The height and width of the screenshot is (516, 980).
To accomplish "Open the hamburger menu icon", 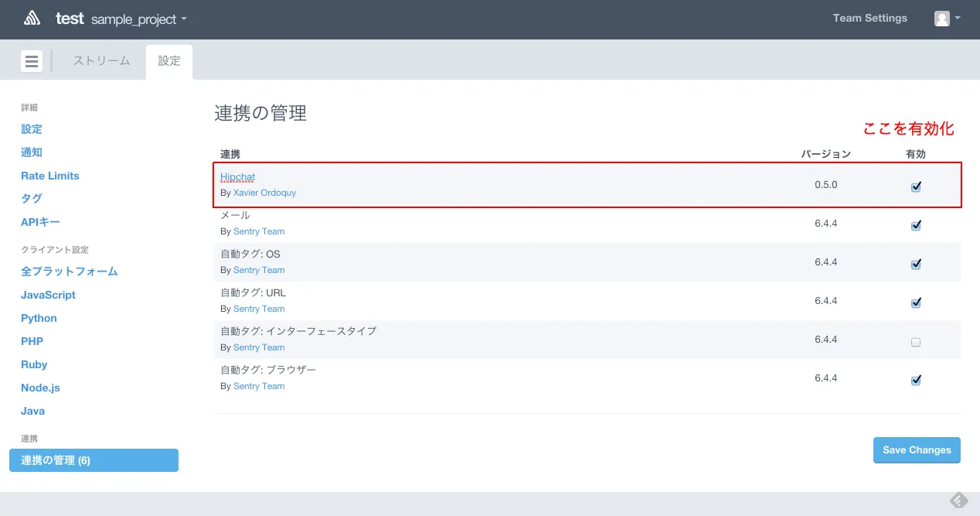I will [31, 60].
